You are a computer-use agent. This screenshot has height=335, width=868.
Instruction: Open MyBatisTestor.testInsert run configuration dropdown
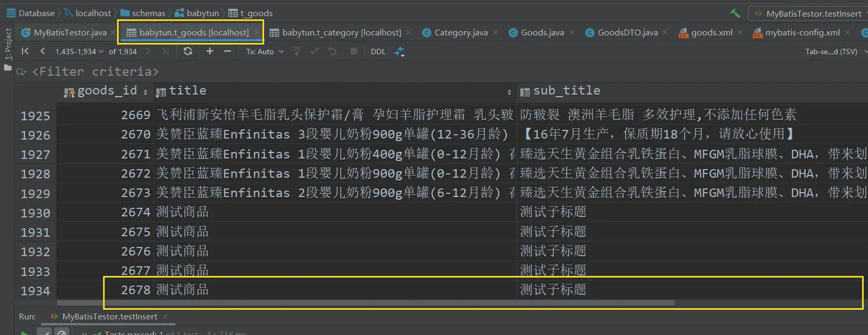point(808,13)
